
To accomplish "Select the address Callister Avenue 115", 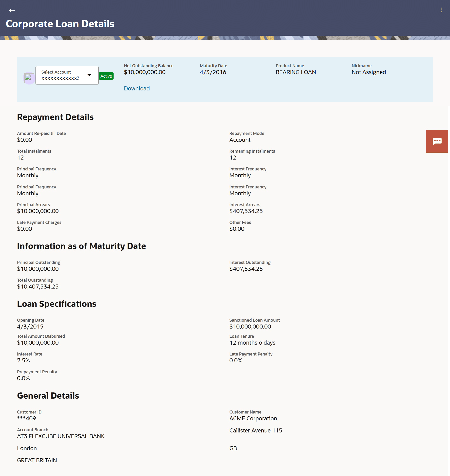I will [x=256, y=431].
